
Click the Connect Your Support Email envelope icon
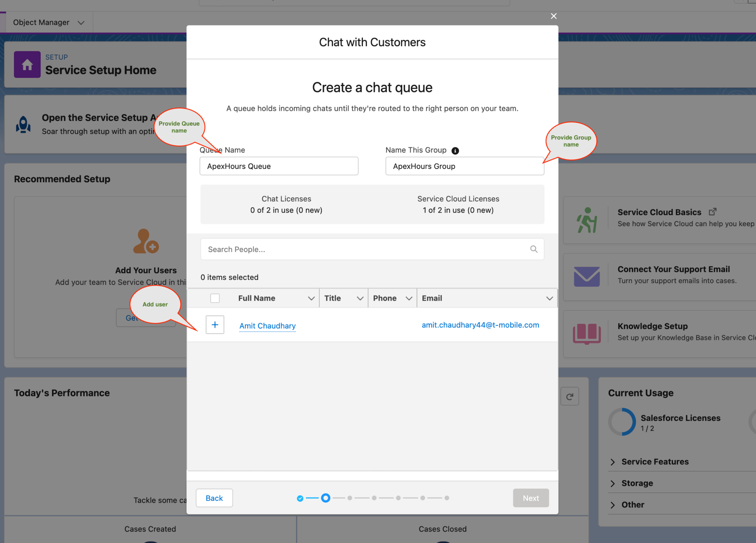(587, 276)
